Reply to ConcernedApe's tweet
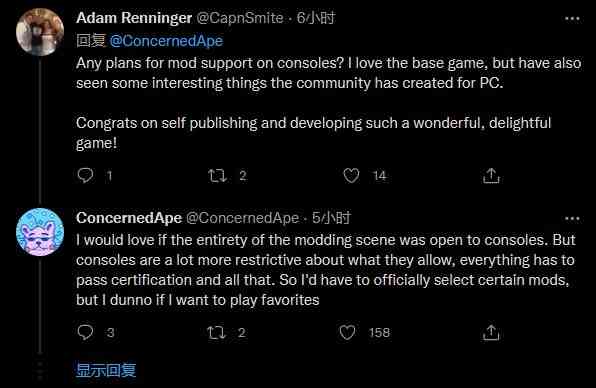Image resolution: width=596 pixels, height=388 pixels. point(85,333)
